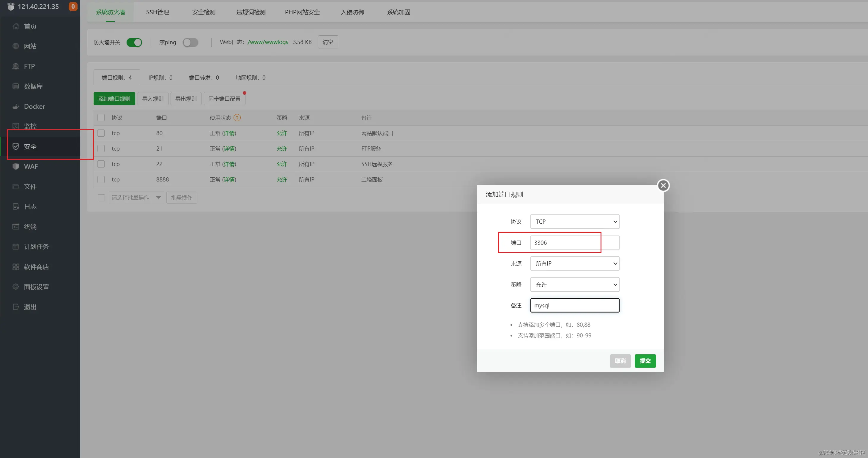This screenshot has height=458, width=868.
Task: Switch to SSH管理 tab
Action: click(x=157, y=12)
